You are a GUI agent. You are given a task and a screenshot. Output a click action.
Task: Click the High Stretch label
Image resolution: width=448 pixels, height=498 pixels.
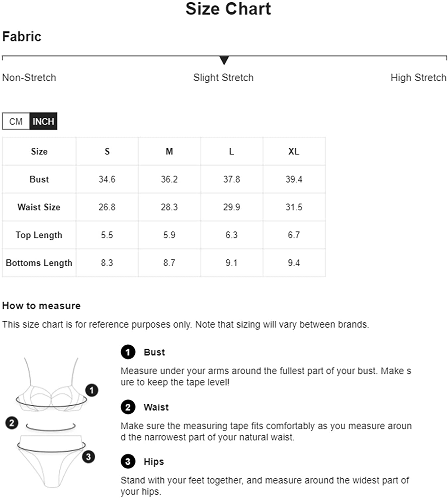coord(418,78)
